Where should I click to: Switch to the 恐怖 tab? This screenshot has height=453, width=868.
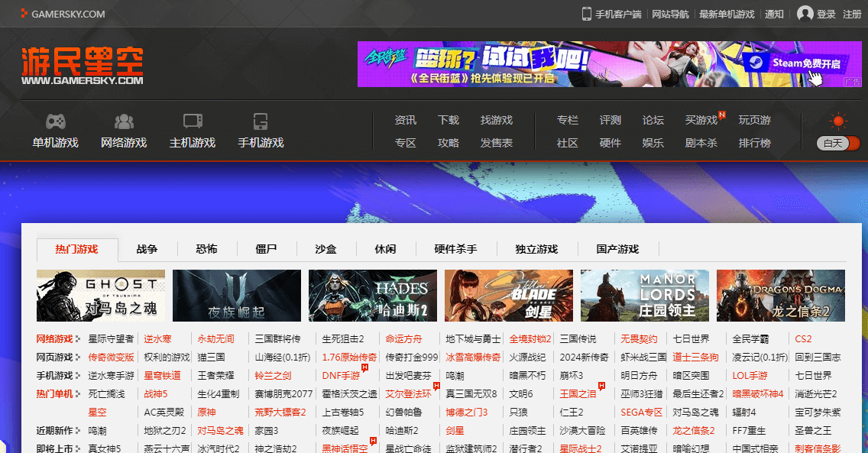coord(206,250)
